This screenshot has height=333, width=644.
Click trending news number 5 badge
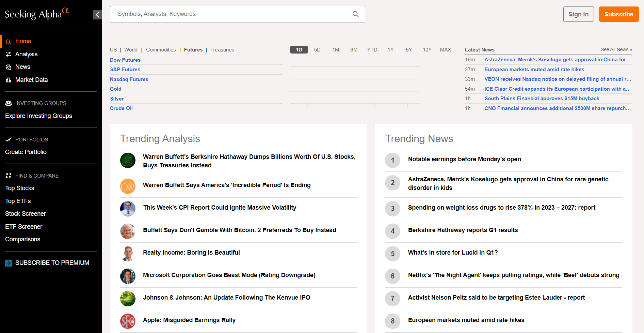click(x=392, y=254)
